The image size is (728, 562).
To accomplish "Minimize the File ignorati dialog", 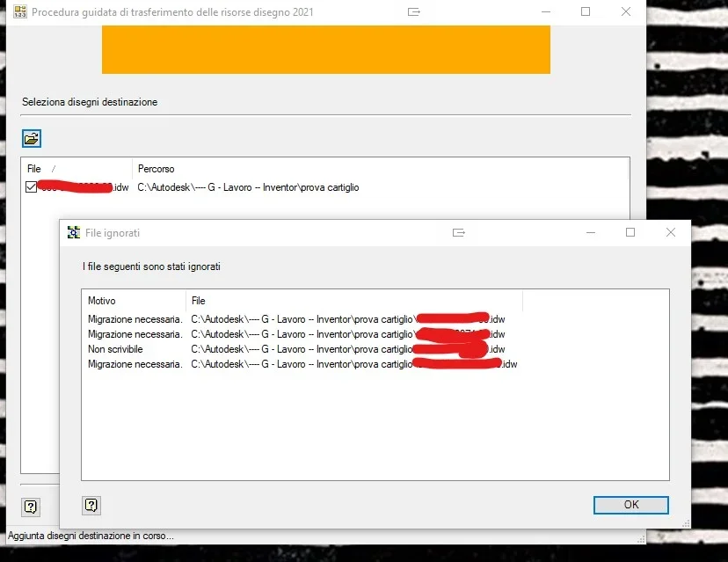I will pos(591,232).
